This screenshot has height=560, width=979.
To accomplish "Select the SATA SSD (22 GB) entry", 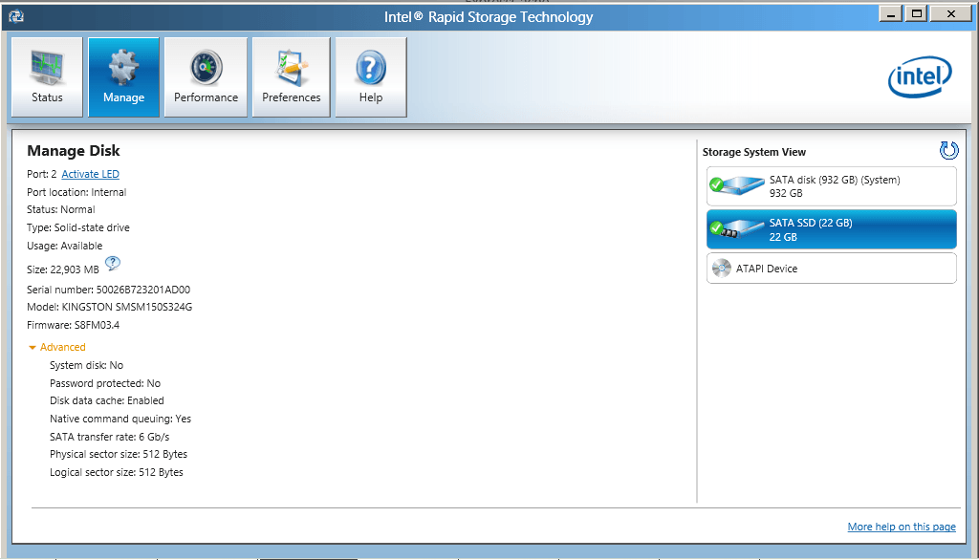I will (x=831, y=229).
